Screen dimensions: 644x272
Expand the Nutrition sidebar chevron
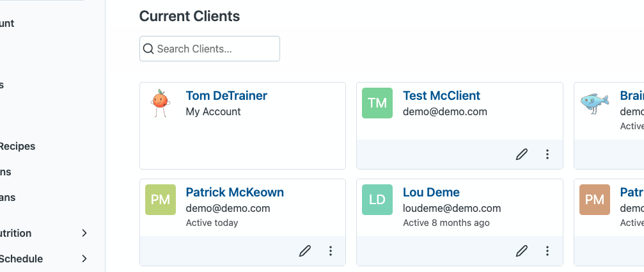(84, 233)
